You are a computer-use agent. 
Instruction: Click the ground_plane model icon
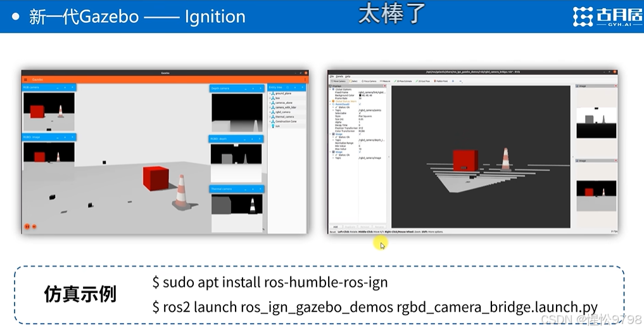point(273,94)
